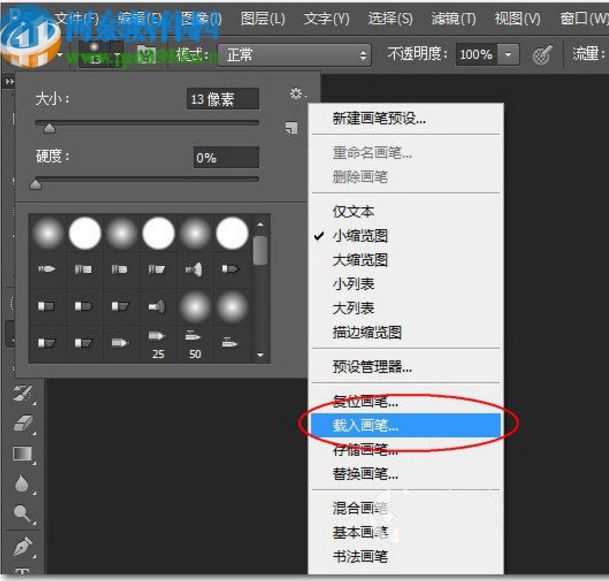This screenshot has width=609, height=581.
Task: Open the 视图(V) menu
Action: coord(517,18)
